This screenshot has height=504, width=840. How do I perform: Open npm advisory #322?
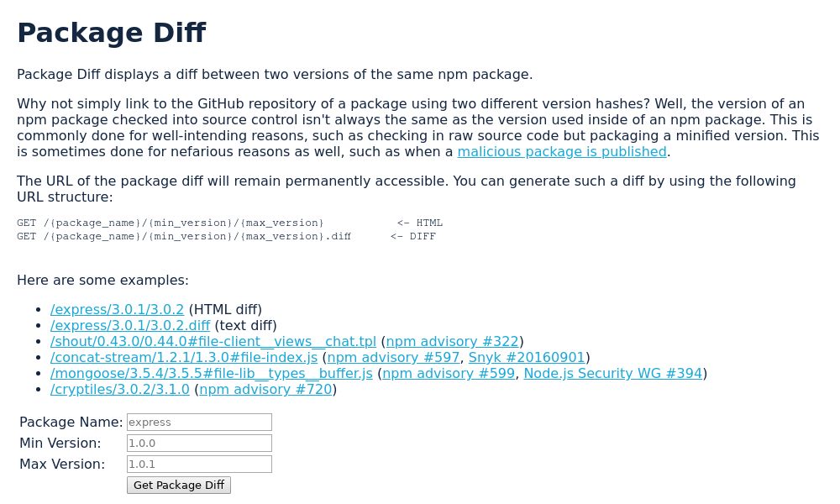[x=452, y=341]
